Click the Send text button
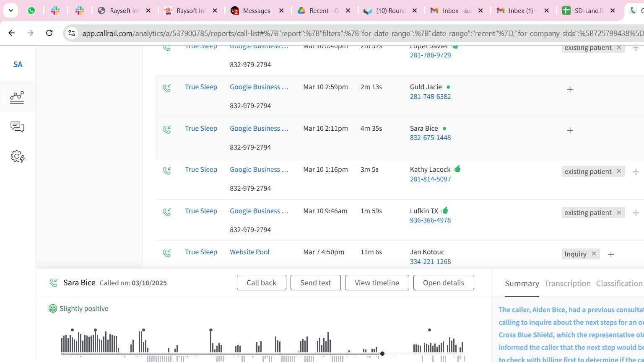The height and width of the screenshot is (362, 644). pyautogui.click(x=316, y=283)
